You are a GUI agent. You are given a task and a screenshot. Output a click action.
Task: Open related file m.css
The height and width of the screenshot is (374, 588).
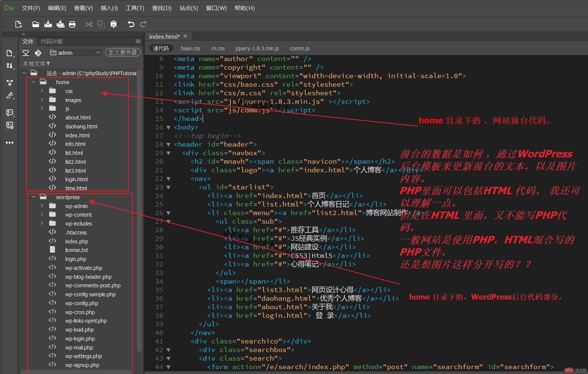point(218,48)
